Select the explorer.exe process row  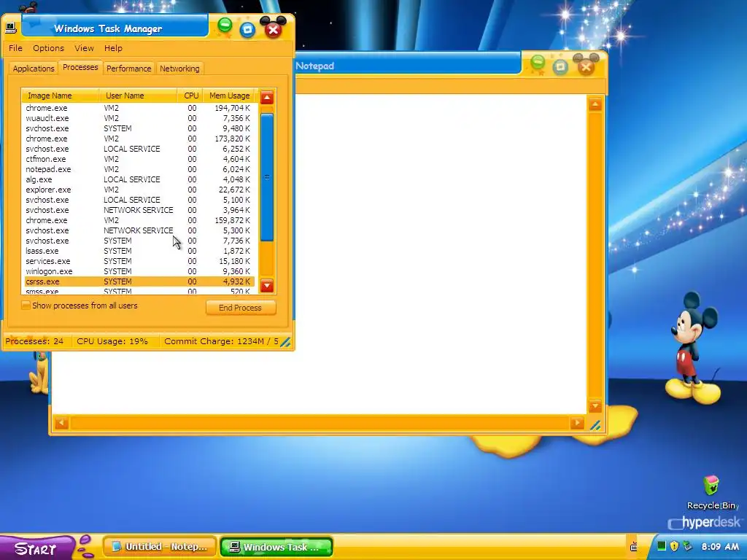pos(139,190)
